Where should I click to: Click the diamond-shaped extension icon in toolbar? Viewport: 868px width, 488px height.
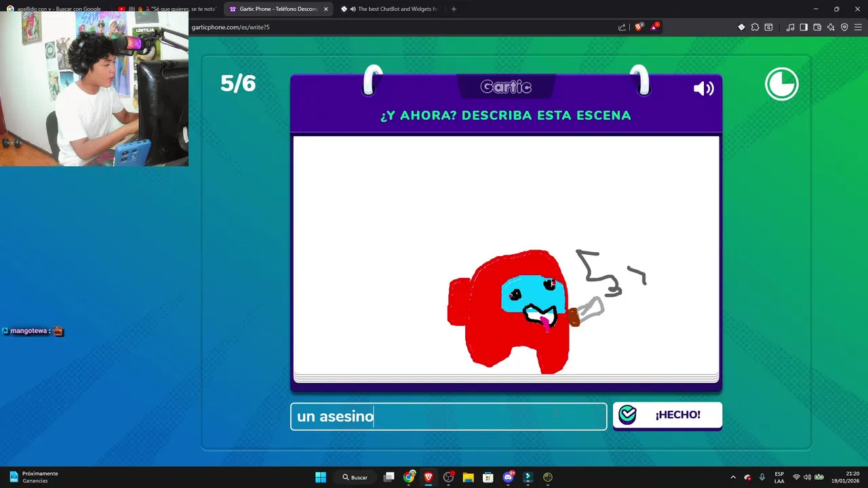coord(741,27)
